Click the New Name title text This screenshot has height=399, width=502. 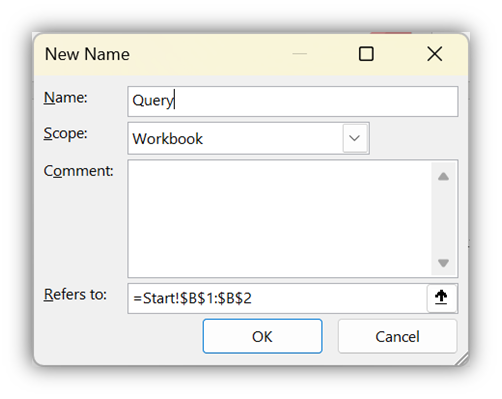87,54
